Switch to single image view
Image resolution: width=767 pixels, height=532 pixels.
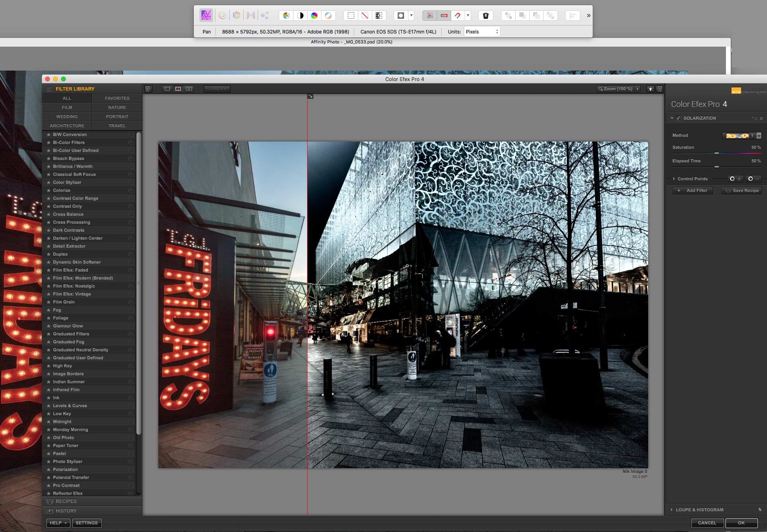coord(168,89)
